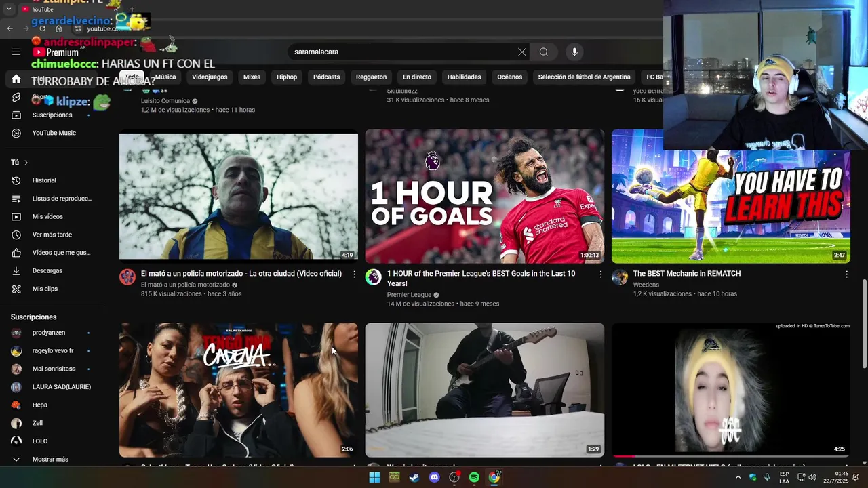868x488 pixels.
Task: Open the Chrome tab search dropdown
Action: tap(9, 9)
